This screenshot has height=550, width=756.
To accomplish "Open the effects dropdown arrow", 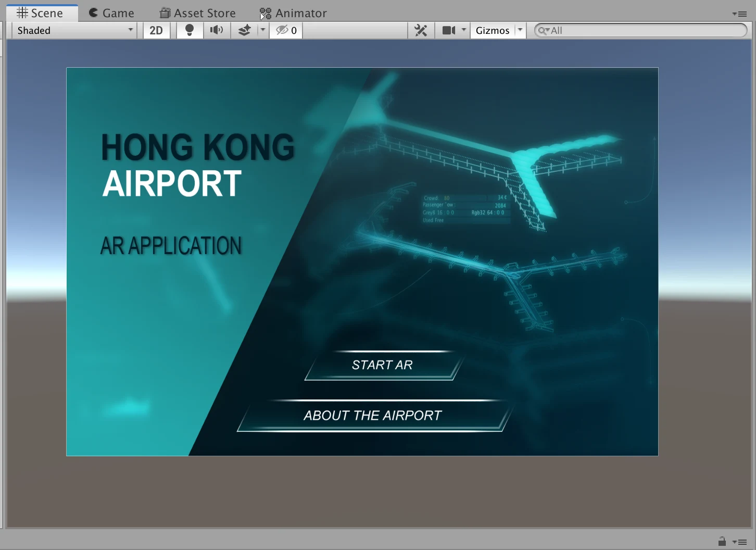I will click(x=263, y=30).
